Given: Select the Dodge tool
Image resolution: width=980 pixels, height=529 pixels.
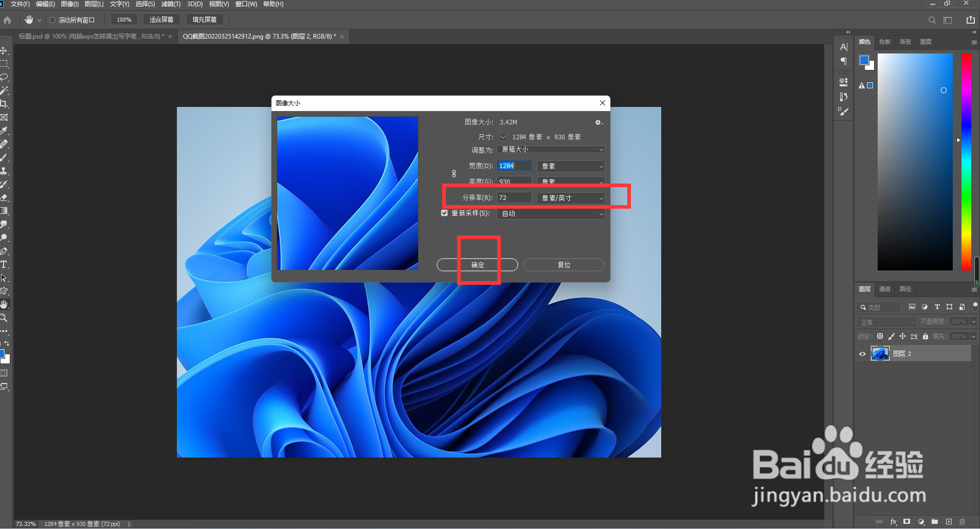Looking at the screenshot, I should click(x=4, y=238).
